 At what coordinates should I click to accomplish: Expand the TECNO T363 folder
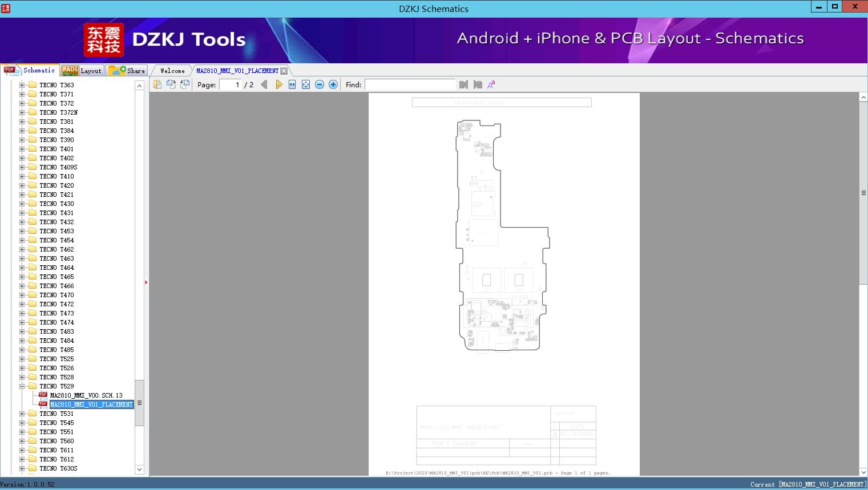coord(22,85)
